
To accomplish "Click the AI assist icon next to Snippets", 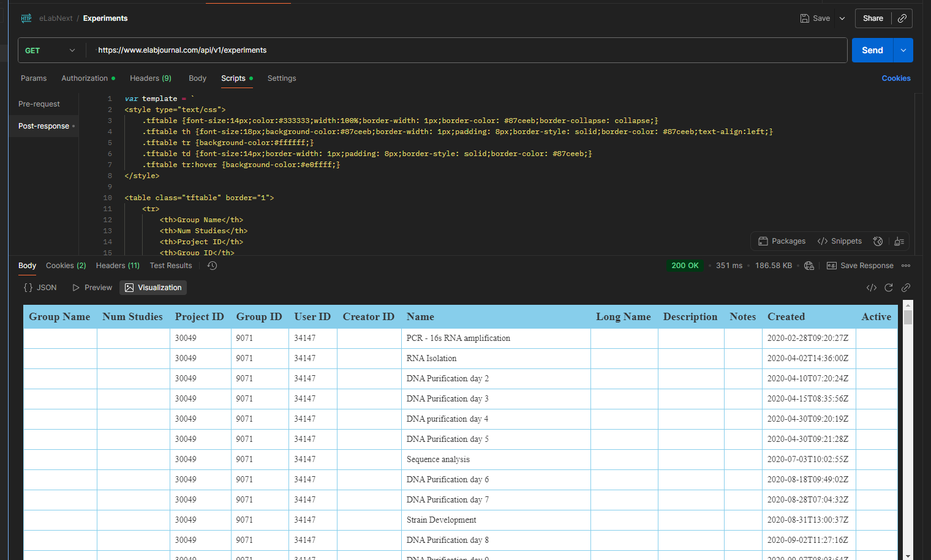I will [x=878, y=241].
